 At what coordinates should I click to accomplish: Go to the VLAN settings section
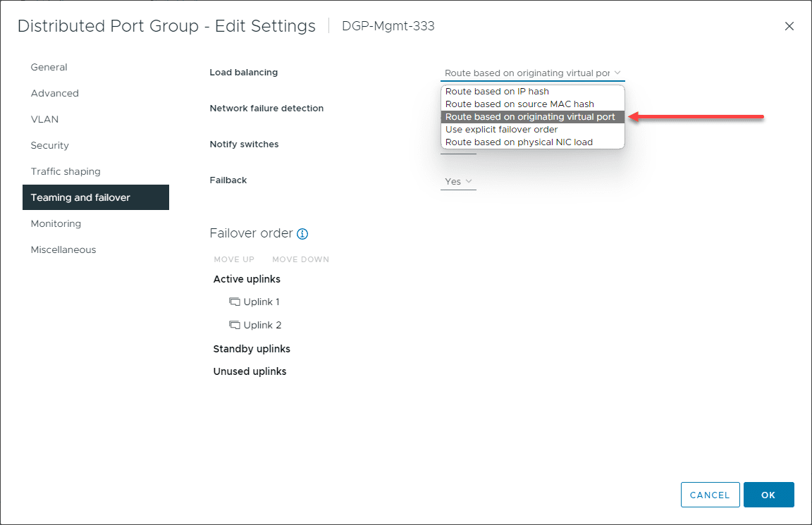[44, 119]
